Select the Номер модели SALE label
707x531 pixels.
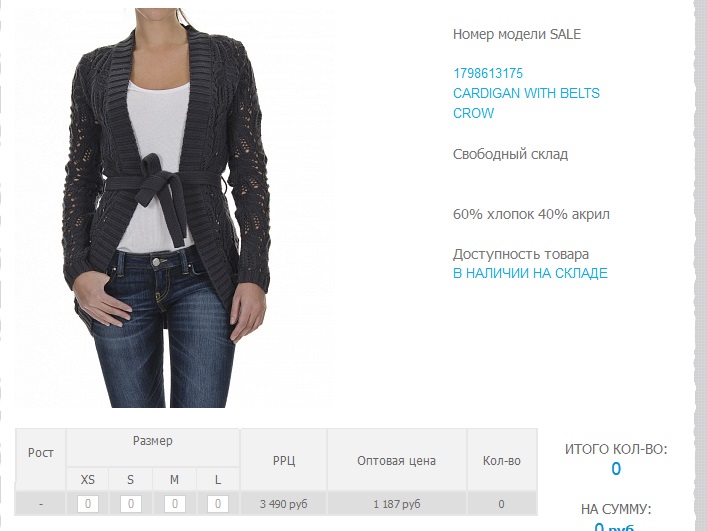coord(517,34)
